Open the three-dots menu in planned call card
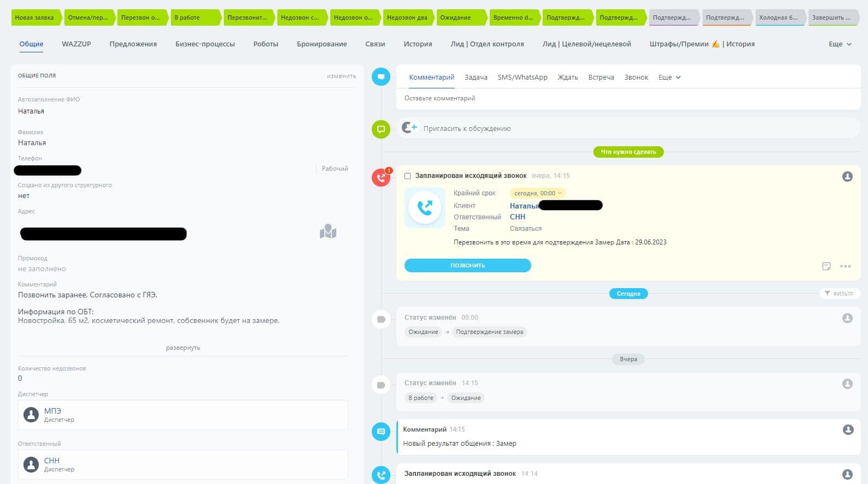Screen dimensions: 868x484 tap(846, 266)
